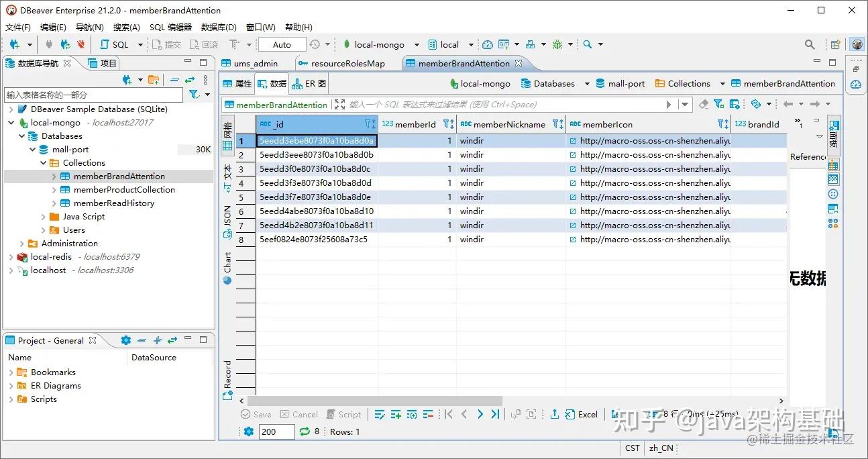Open the 文件(F) menu
This screenshot has height=459, width=868.
[18, 27]
